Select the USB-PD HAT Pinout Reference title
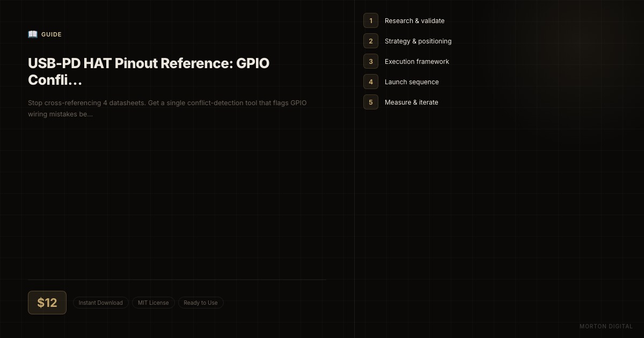The height and width of the screenshot is (338, 644). (149, 71)
